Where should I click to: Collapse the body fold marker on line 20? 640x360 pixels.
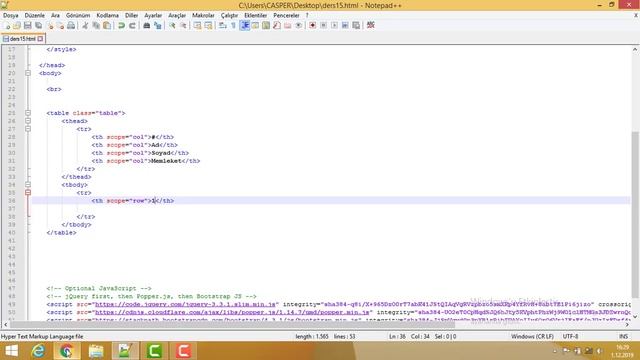point(28,73)
